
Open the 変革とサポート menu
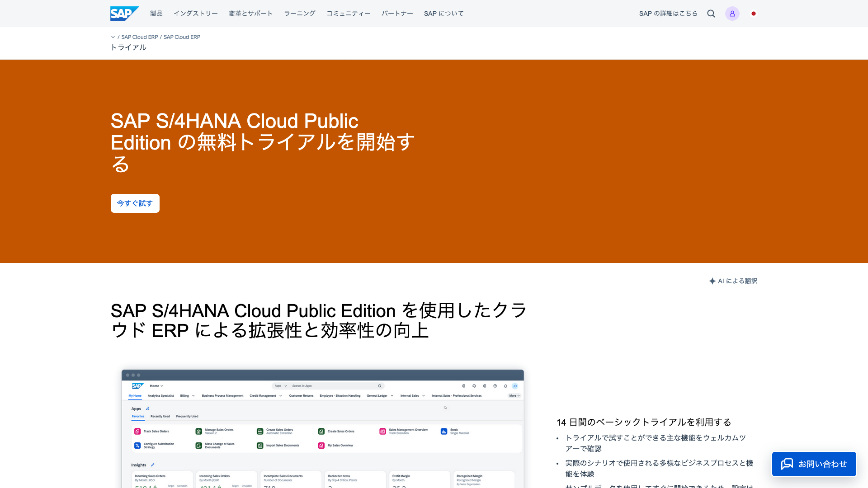pyautogui.click(x=250, y=14)
